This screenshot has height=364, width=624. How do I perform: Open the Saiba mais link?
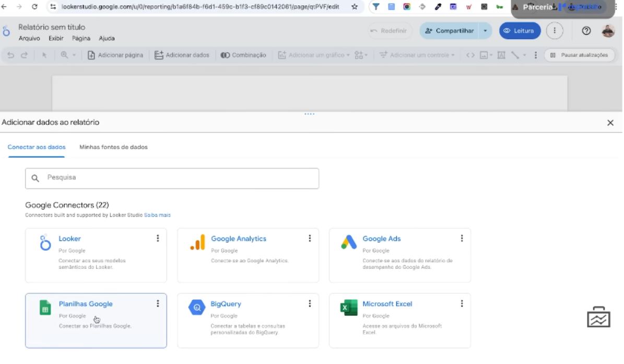157,215
